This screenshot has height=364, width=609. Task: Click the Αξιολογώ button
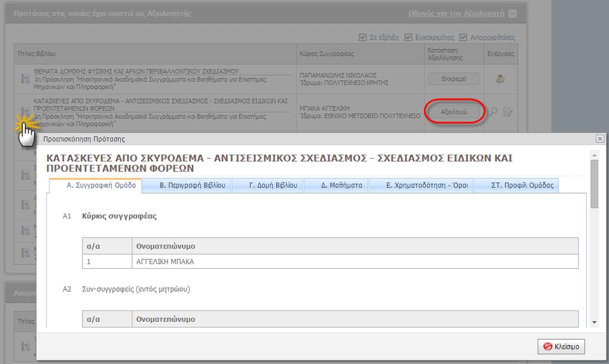(454, 112)
